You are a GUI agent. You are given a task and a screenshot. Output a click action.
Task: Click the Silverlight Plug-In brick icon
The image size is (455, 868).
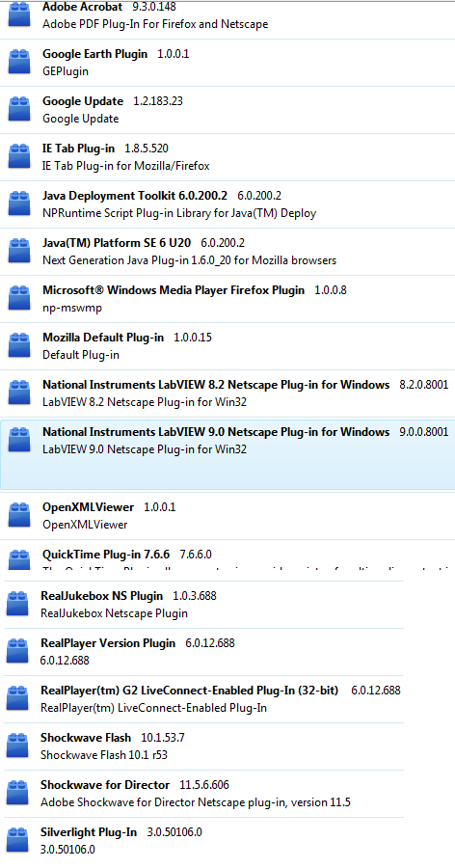tap(17, 840)
